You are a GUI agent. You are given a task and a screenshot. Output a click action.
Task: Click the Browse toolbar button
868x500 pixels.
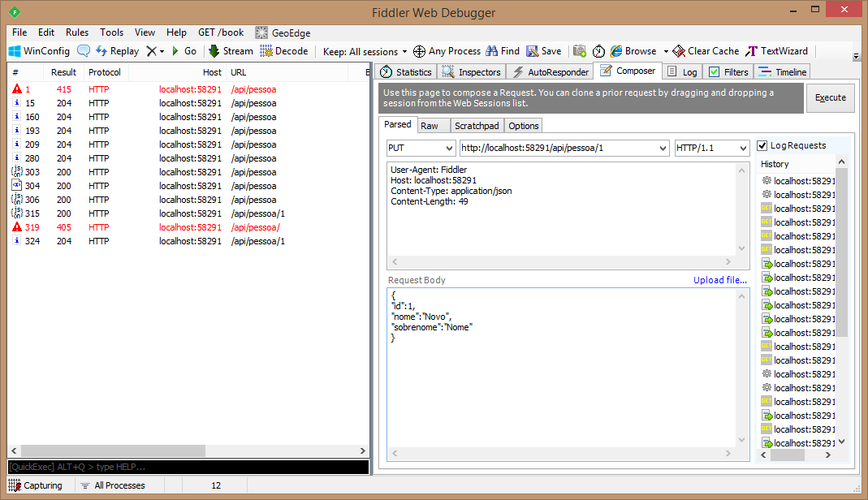coord(633,51)
